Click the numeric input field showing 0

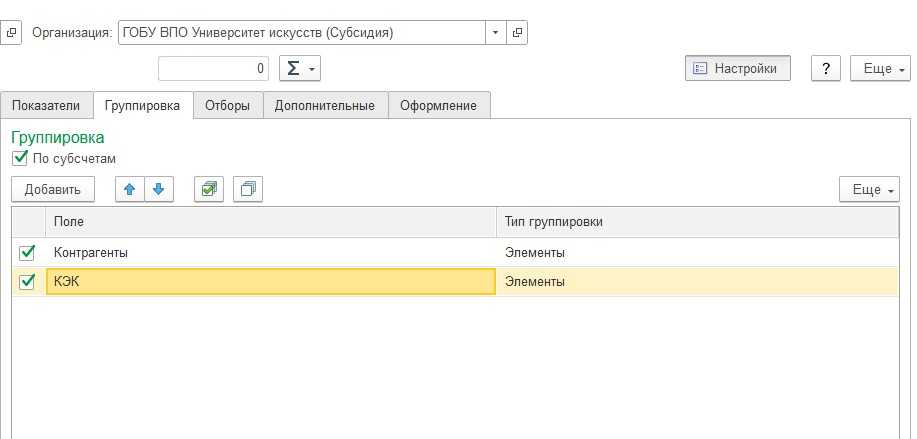(x=214, y=68)
